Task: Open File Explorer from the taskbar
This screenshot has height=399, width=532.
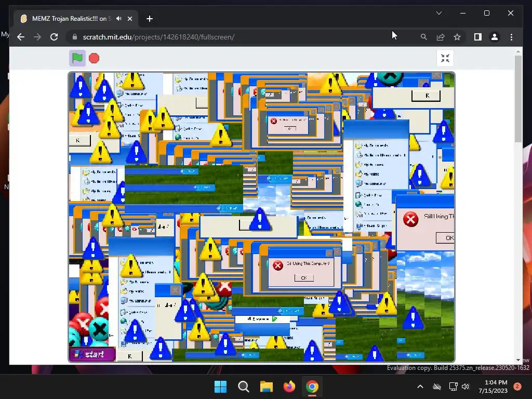Action: (267, 387)
